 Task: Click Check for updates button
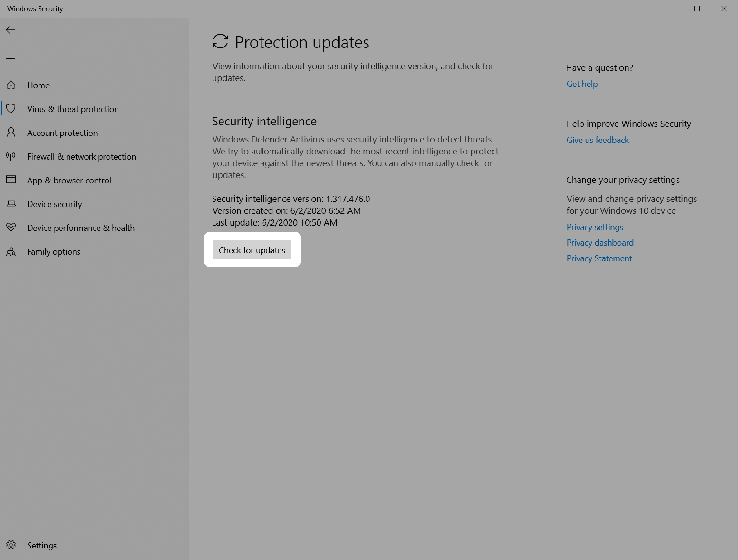[x=252, y=249]
